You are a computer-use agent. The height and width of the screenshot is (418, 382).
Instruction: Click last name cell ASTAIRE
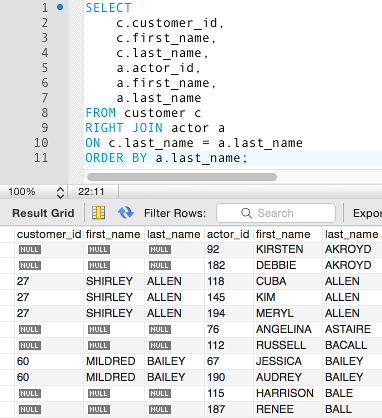click(348, 329)
